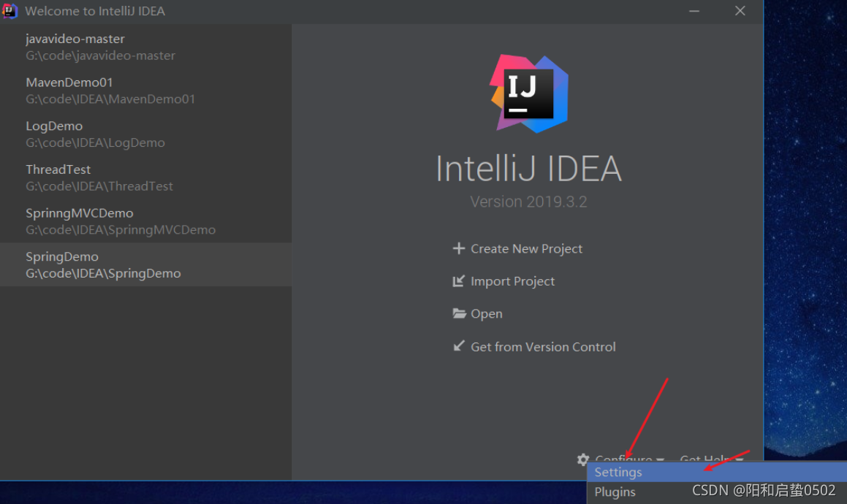The width and height of the screenshot is (847, 504).
Task: Click the Import Project arrow icon
Action: [x=459, y=281]
